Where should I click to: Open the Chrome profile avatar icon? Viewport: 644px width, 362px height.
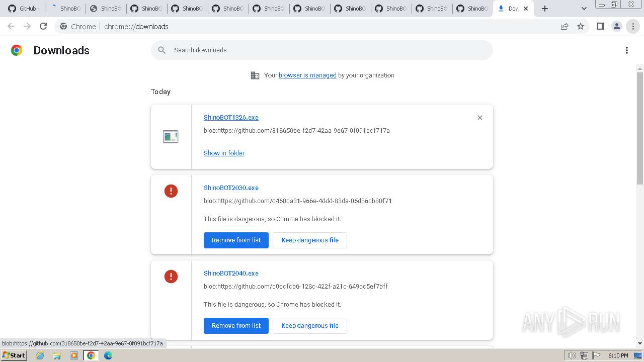pos(616,26)
